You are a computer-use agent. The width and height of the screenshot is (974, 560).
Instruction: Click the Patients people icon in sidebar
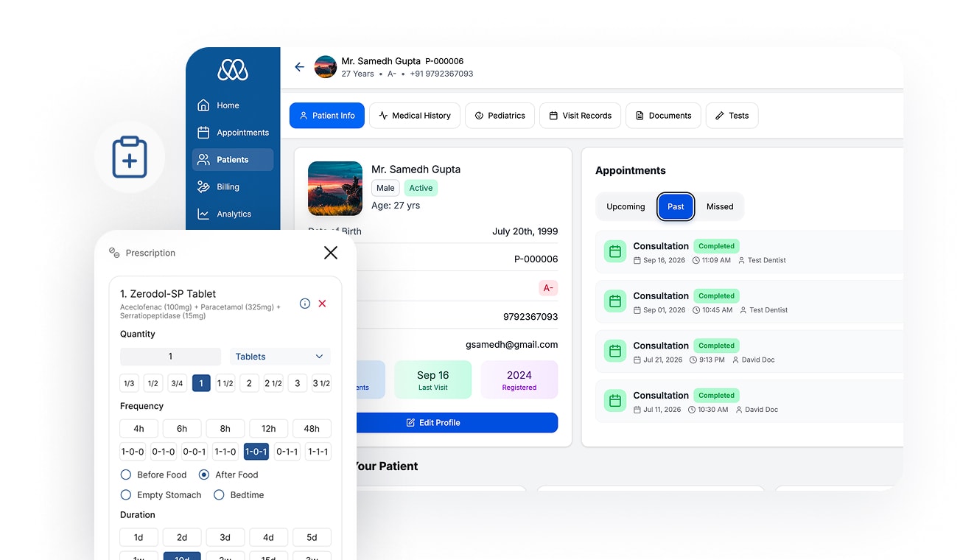tap(203, 160)
